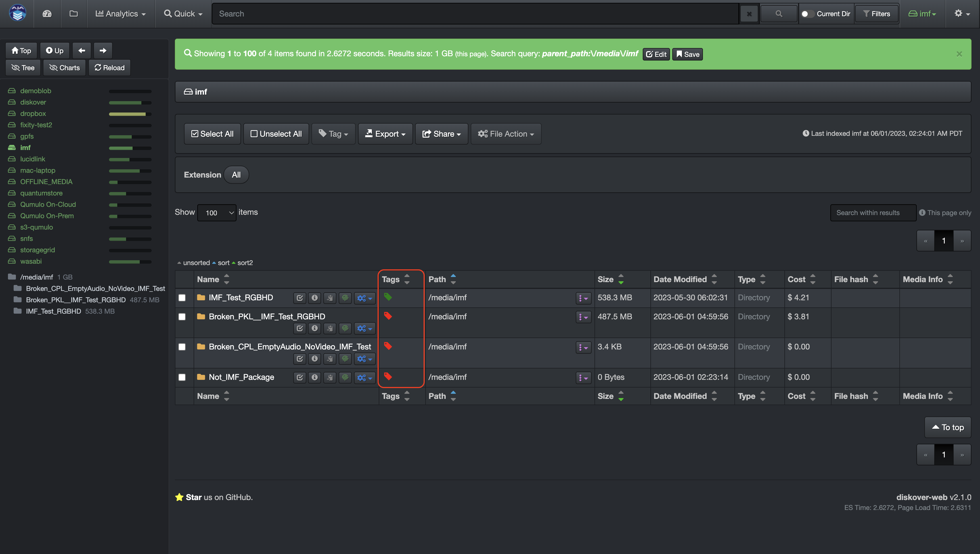
Task: Click the folder file-browser icon in navbar
Action: pos(74,14)
